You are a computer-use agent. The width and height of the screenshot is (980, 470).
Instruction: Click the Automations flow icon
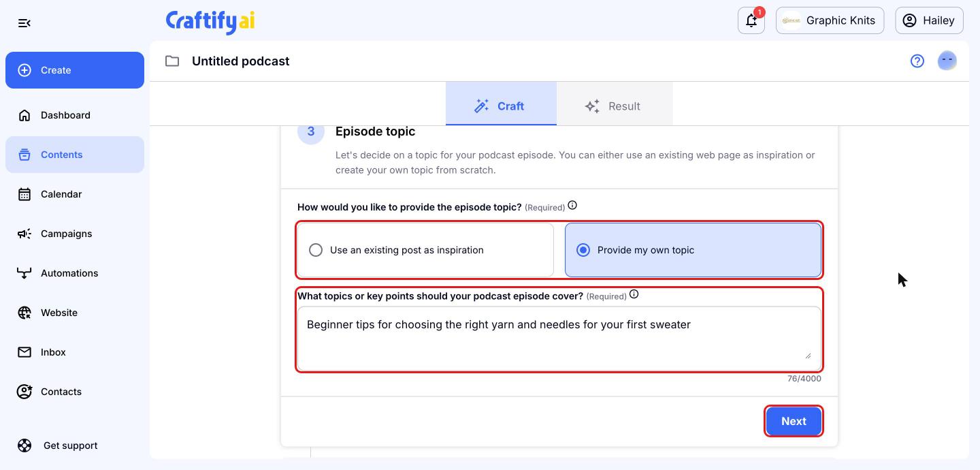tap(24, 273)
